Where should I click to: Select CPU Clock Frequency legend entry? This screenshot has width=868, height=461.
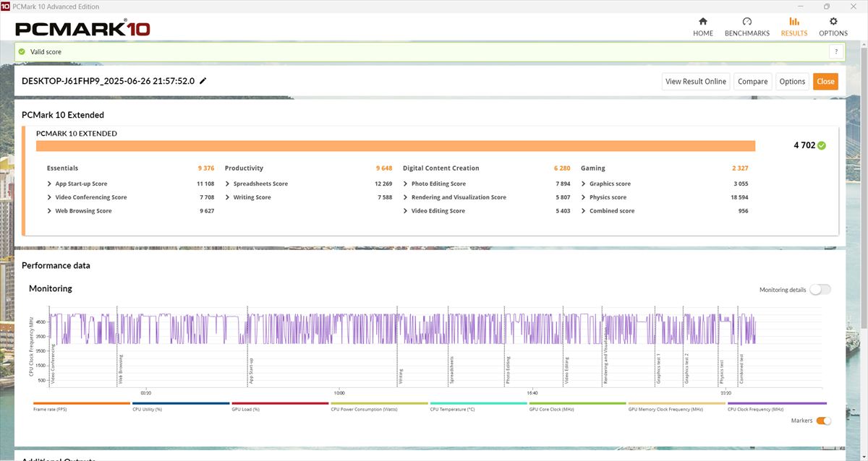point(775,406)
